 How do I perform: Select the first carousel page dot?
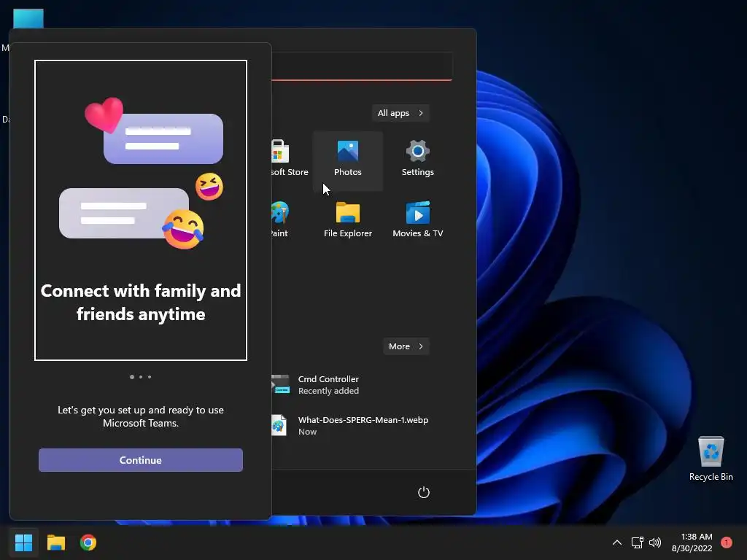[x=132, y=377]
